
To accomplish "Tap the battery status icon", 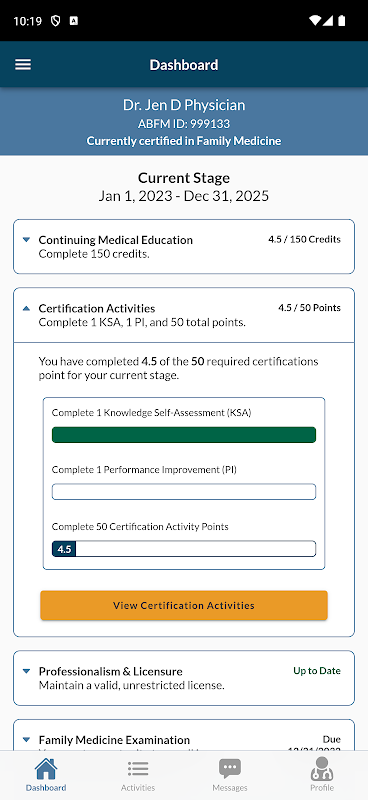I will pyautogui.click(x=341, y=21).
